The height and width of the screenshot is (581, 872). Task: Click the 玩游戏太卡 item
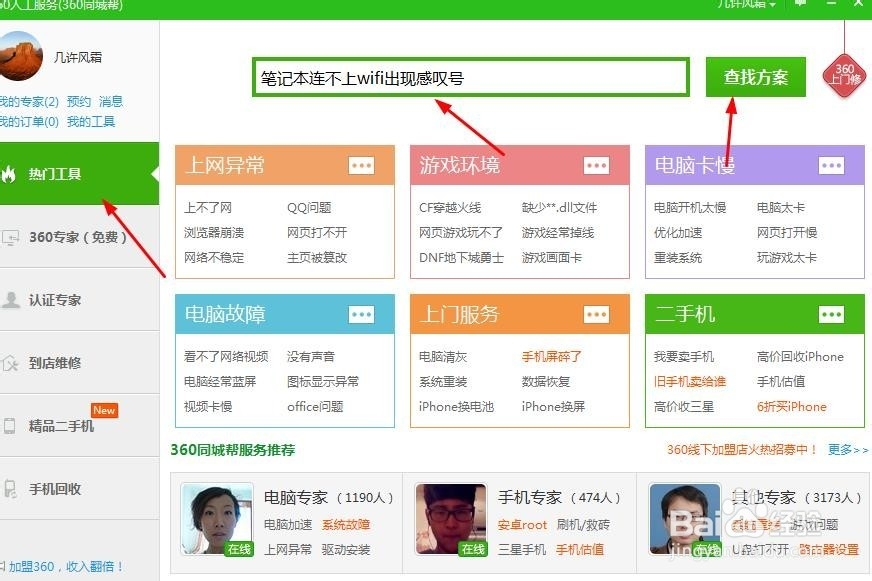[786, 257]
